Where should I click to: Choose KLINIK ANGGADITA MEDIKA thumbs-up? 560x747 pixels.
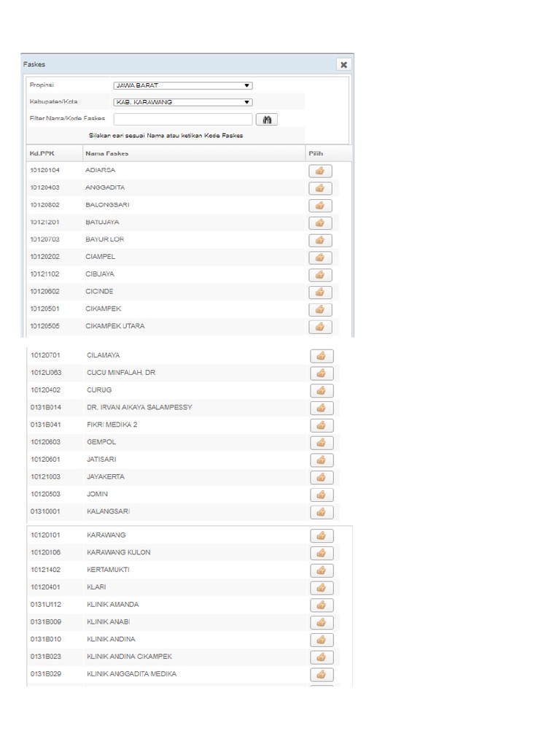322,675
